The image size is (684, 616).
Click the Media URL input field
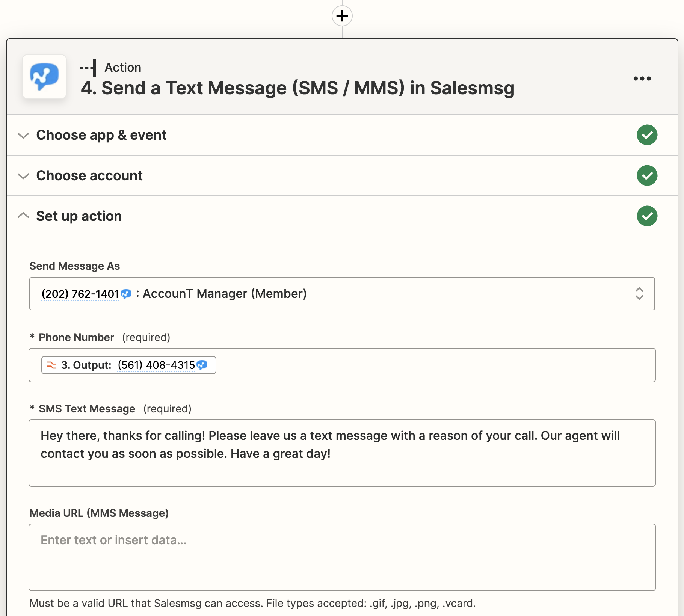(342, 557)
